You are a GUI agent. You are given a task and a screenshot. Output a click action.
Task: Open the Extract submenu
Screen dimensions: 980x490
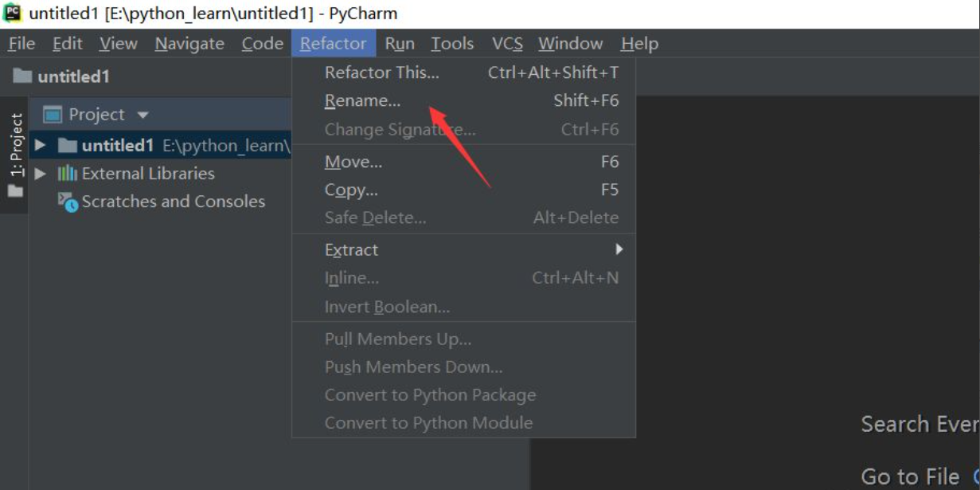pos(351,249)
